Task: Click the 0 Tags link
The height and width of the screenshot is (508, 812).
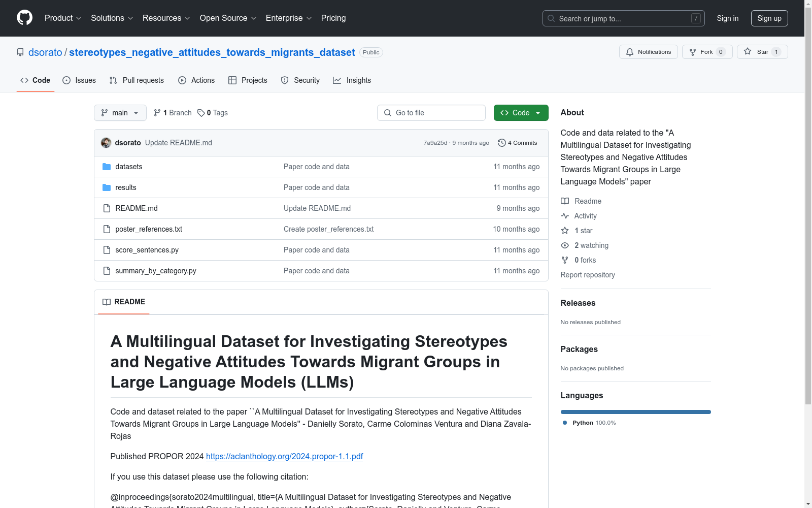Action: pyautogui.click(x=213, y=113)
